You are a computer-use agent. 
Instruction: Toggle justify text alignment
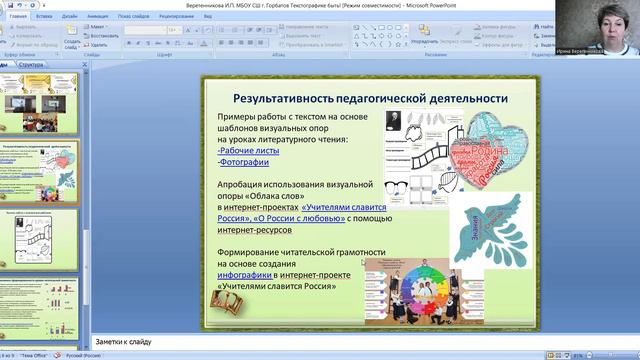251,43
